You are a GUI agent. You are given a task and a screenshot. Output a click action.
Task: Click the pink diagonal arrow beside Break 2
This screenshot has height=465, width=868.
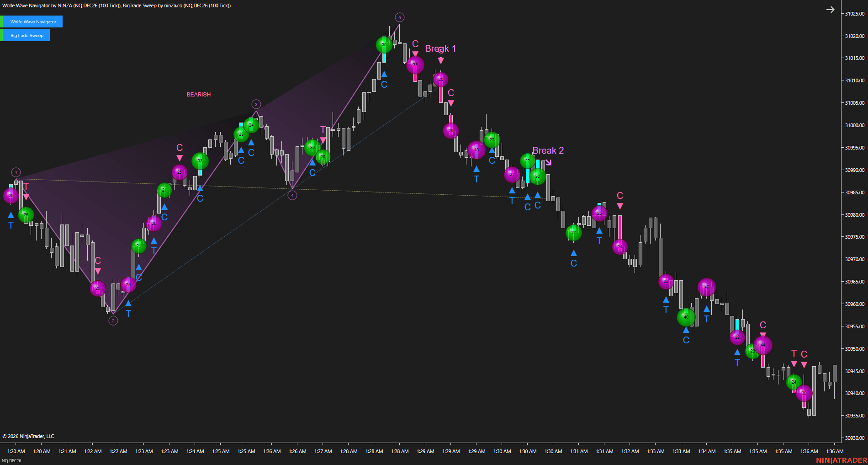click(x=548, y=162)
